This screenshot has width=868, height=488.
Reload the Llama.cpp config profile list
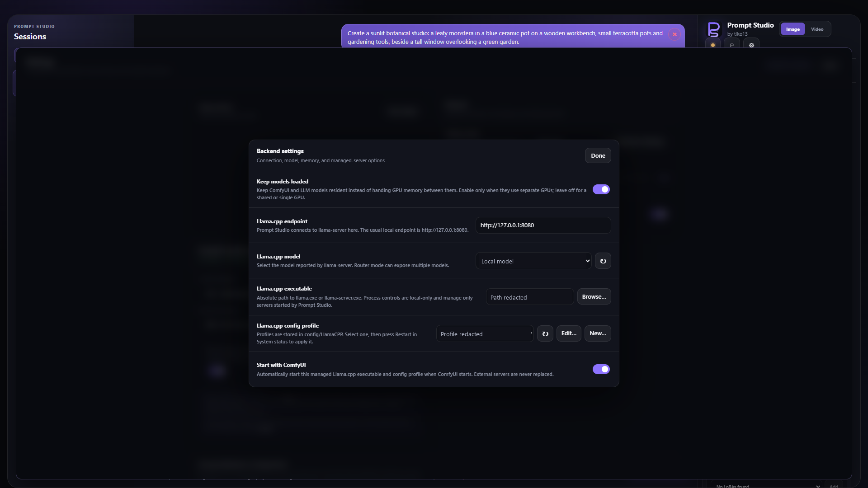click(545, 334)
